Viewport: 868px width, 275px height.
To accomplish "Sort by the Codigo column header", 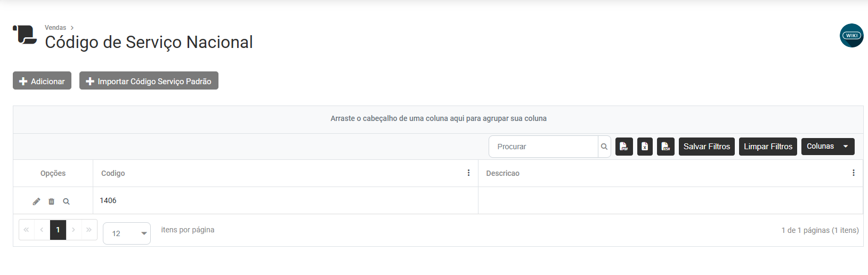I will pyautogui.click(x=113, y=173).
